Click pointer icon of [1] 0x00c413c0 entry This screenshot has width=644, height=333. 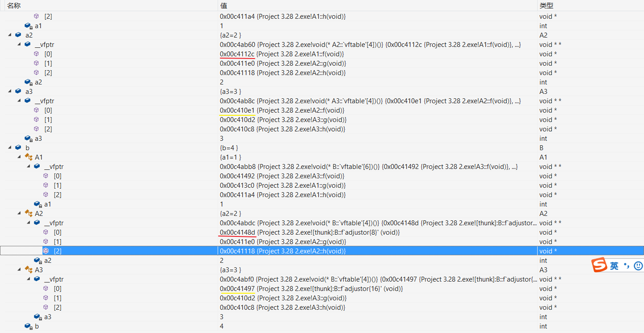(46, 185)
